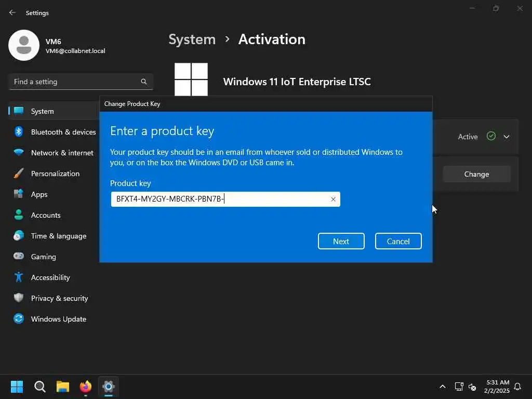The width and height of the screenshot is (532, 399).
Task: Click the System breadcrumb link
Action: tap(192, 39)
